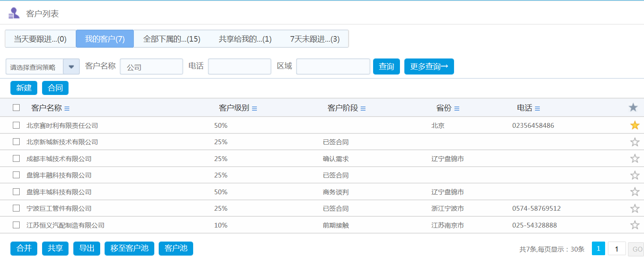Screen dimensions: 644x268
Task: Open 客户名称 column menu icon
Action: point(67,109)
